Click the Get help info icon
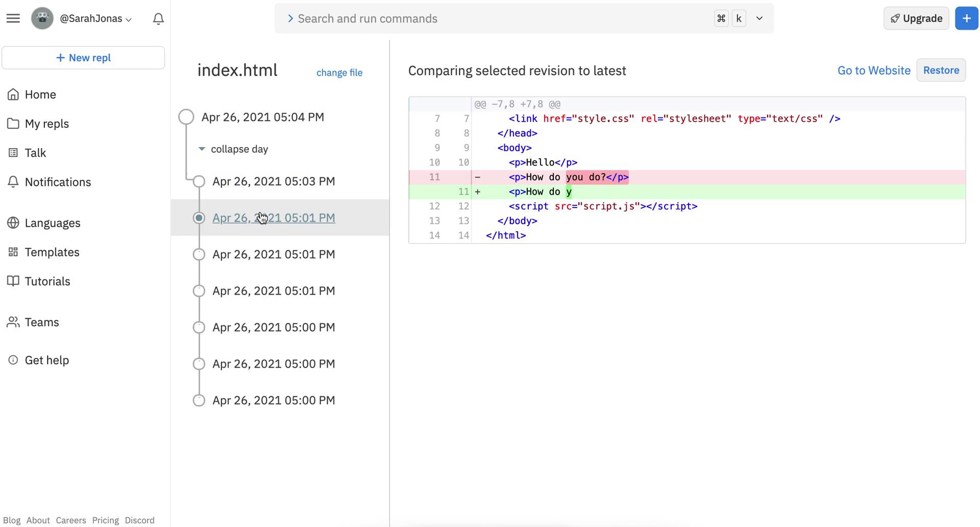This screenshot has width=980, height=527. [13, 360]
